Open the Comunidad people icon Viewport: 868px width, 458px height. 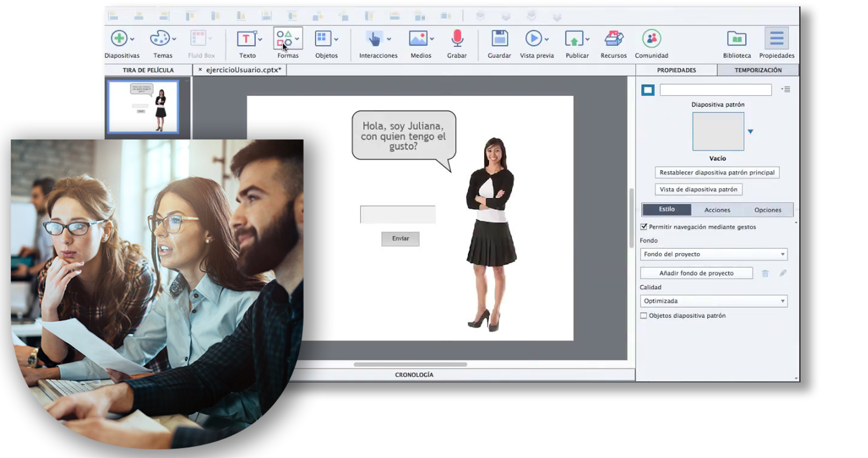click(651, 39)
